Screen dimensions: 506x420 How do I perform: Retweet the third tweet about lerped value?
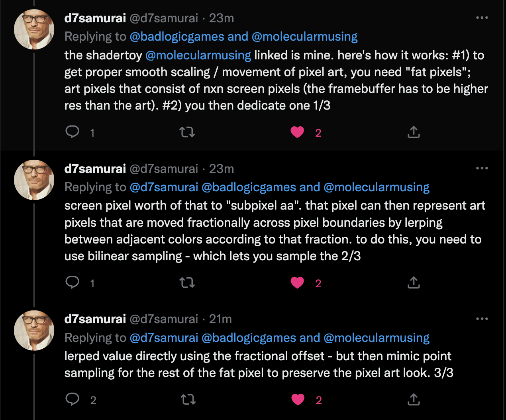click(x=188, y=399)
